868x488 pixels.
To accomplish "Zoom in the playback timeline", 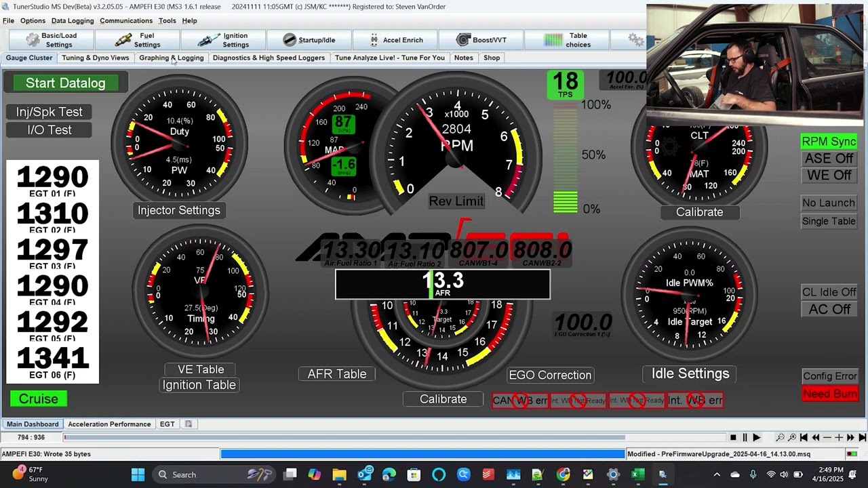I will click(x=792, y=438).
